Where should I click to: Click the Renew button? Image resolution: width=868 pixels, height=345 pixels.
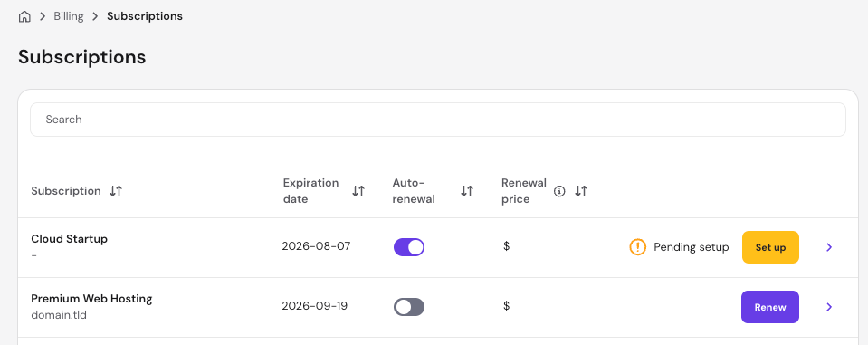pos(770,307)
